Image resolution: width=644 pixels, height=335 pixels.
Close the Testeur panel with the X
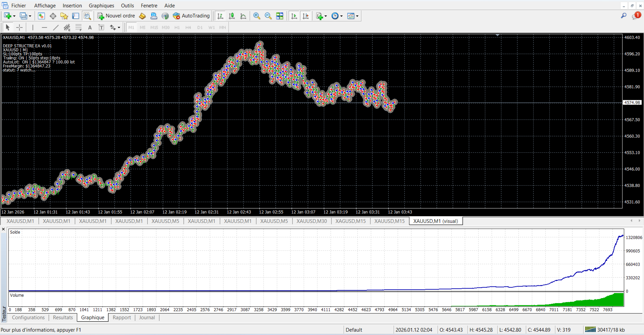(3, 229)
